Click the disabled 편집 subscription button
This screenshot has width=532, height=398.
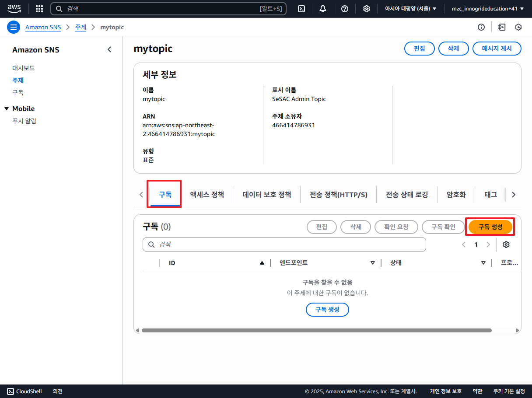(322, 227)
